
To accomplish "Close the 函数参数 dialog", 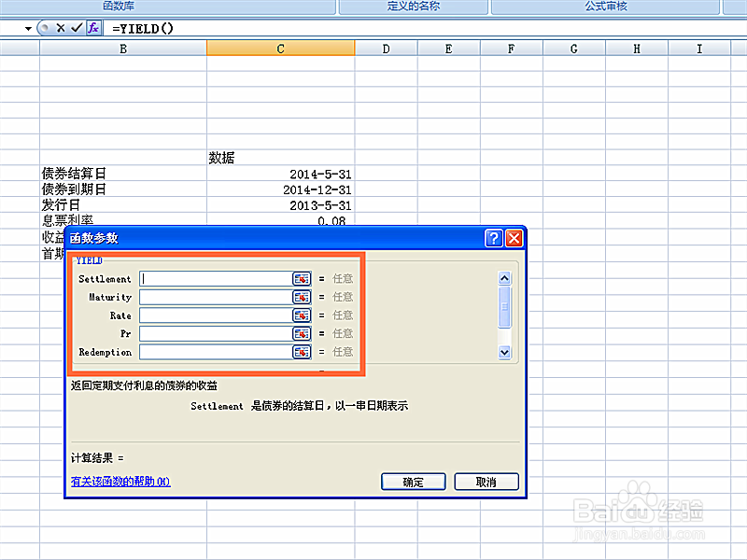I will click(514, 238).
